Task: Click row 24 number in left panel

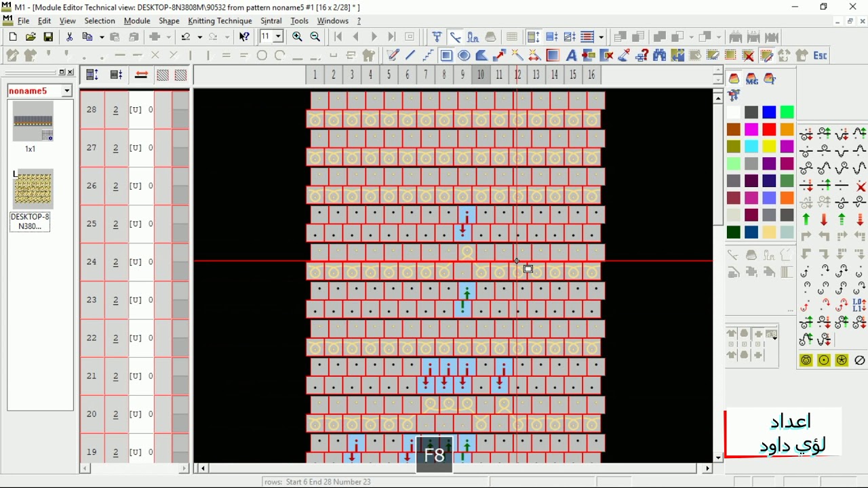Action: 92,262
